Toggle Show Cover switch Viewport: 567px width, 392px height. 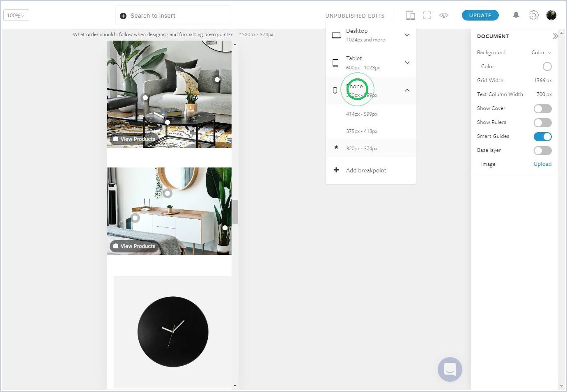[x=543, y=109]
